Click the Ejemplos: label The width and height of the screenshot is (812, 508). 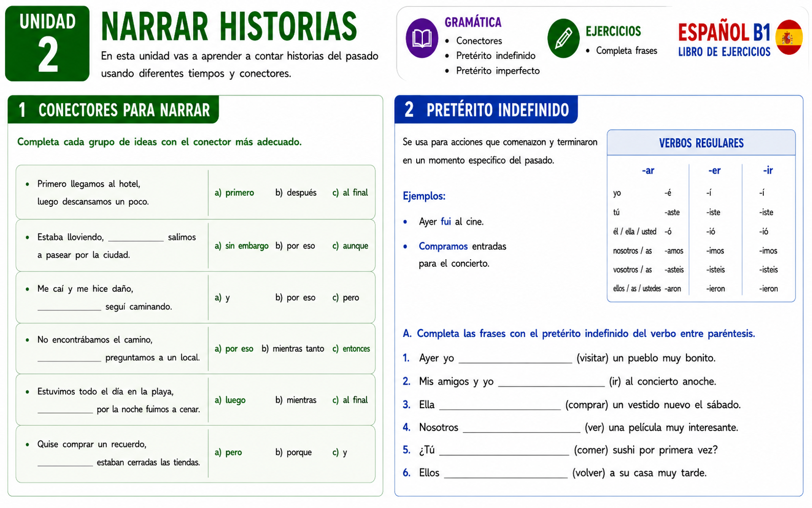tap(424, 196)
